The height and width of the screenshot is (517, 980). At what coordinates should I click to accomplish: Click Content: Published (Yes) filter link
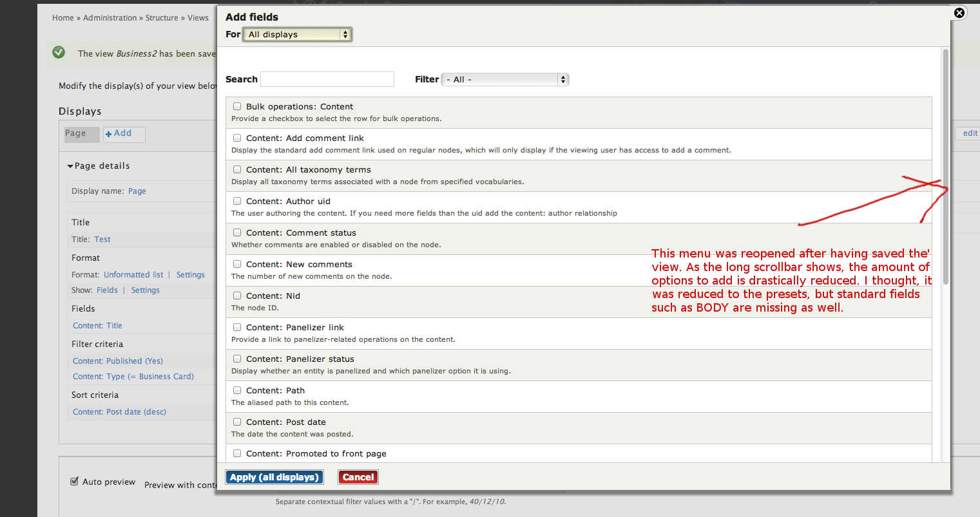click(118, 361)
